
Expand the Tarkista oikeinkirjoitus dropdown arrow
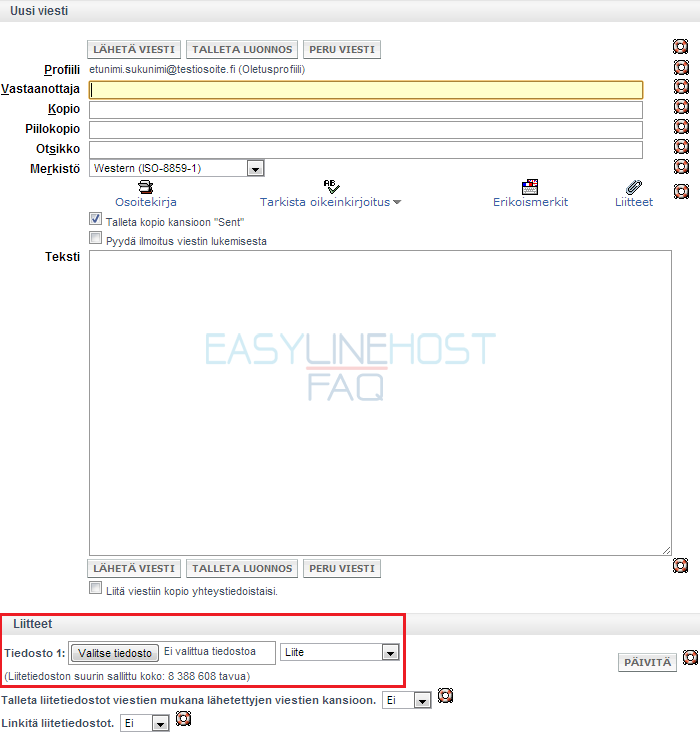click(x=397, y=202)
